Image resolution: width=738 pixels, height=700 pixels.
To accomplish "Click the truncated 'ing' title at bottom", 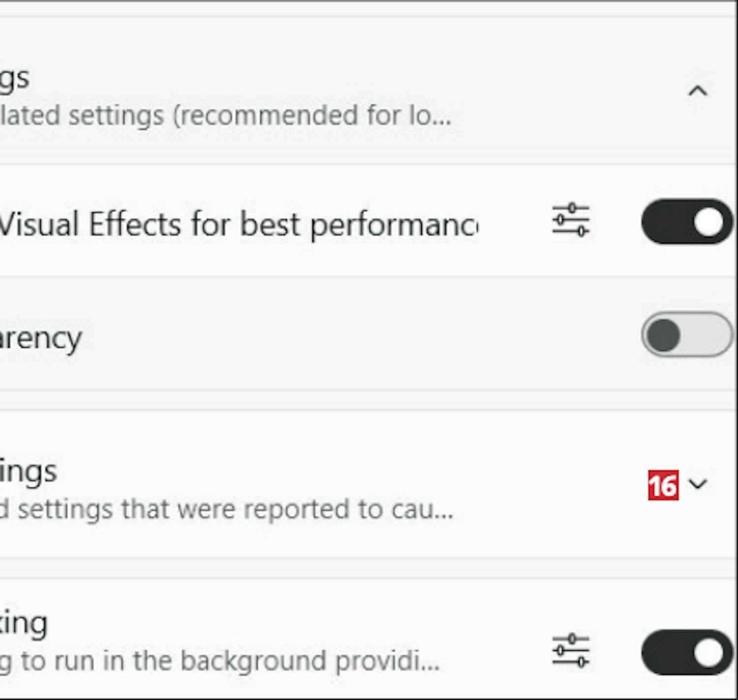I will (24, 624).
